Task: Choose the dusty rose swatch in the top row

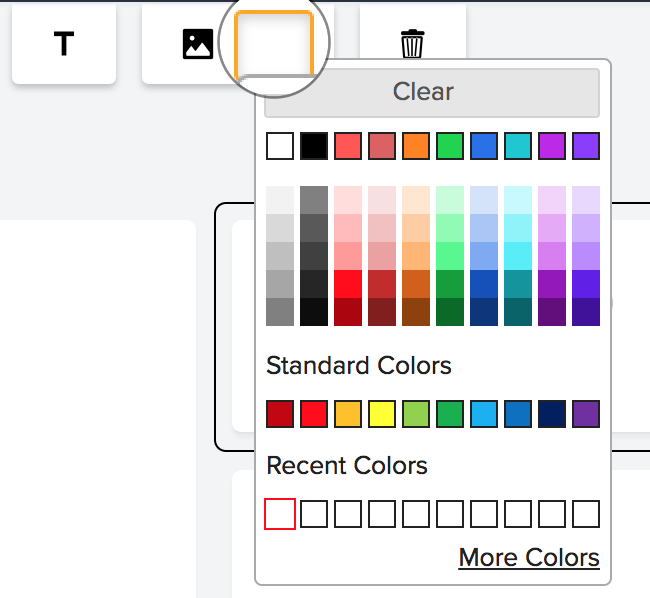Action: tap(382, 146)
